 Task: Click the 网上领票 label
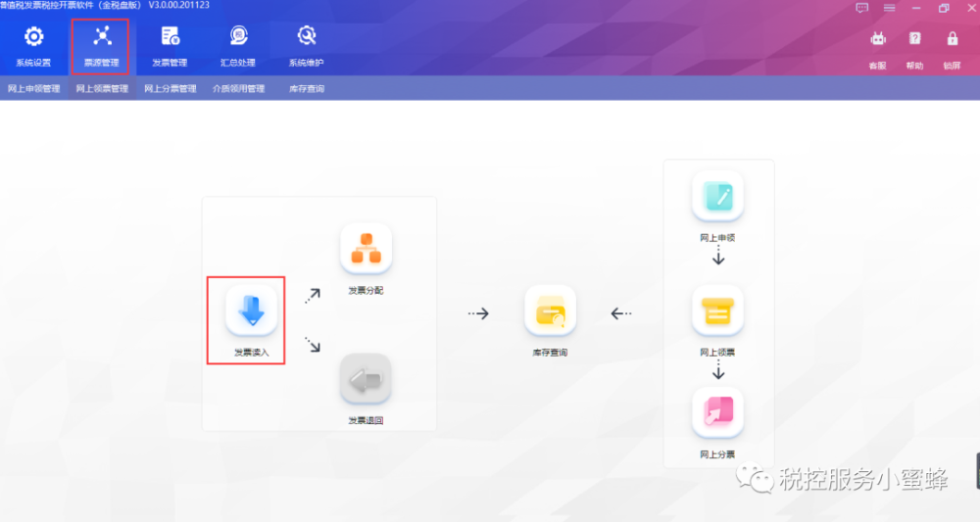[717, 353]
